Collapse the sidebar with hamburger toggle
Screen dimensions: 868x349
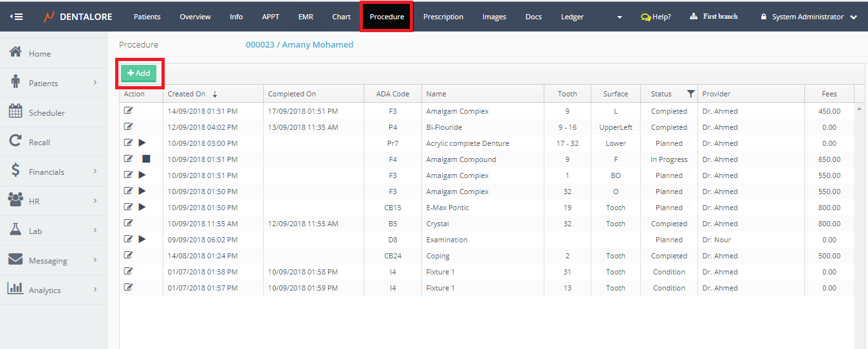tap(17, 17)
